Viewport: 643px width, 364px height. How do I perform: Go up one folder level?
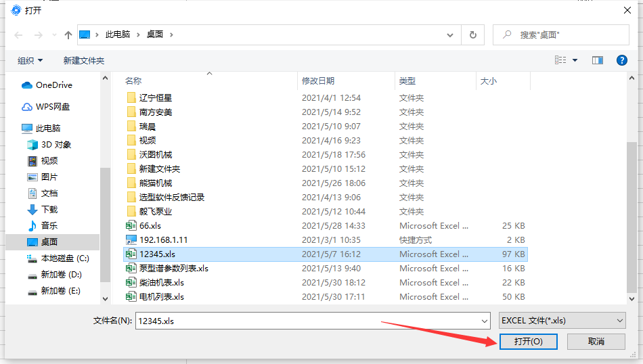(x=68, y=35)
